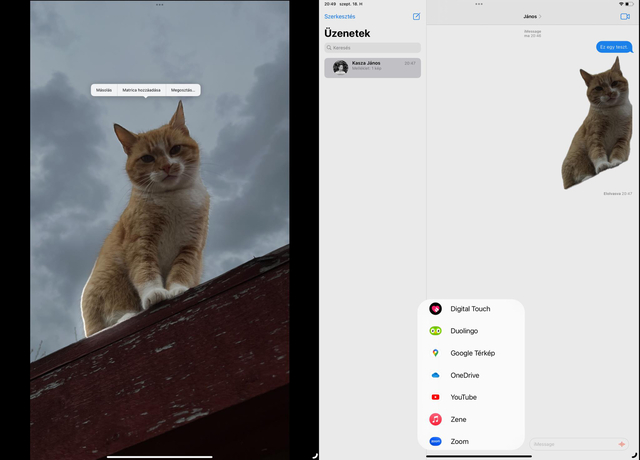Viewport: 640px width, 460px height.
Task: Tap the OneDrive cloud icon
Action: click(x=436, y=375)
